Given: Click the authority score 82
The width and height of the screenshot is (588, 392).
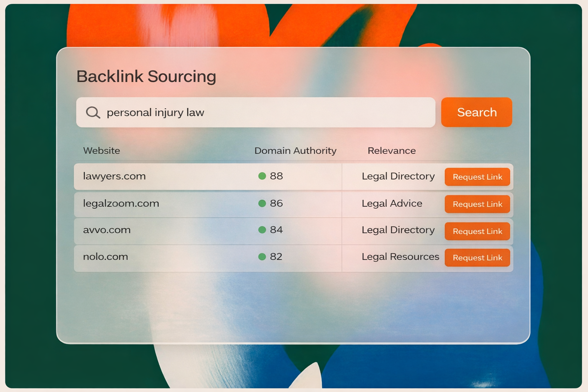Looking at the screenshot, I should [276, 256].
